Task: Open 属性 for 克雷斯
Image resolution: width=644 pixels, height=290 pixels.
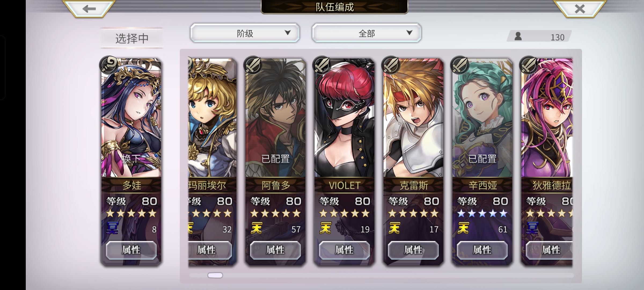Action: click(413, 250)
